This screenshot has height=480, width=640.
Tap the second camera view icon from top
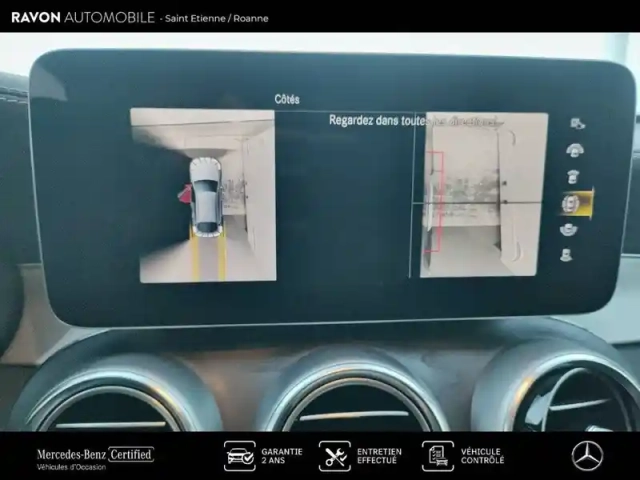click(x=575, y=150)
